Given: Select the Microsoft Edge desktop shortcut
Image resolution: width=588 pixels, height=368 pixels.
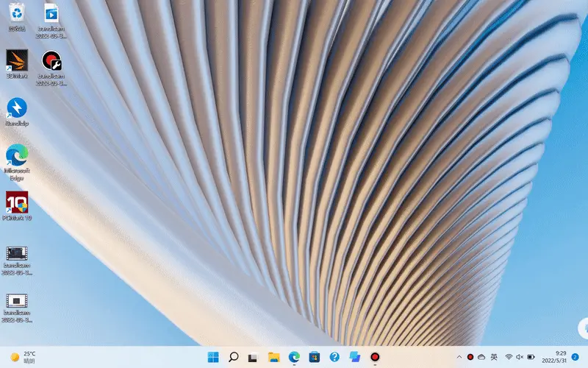Looking at the screenshot, I should [16, 156].
